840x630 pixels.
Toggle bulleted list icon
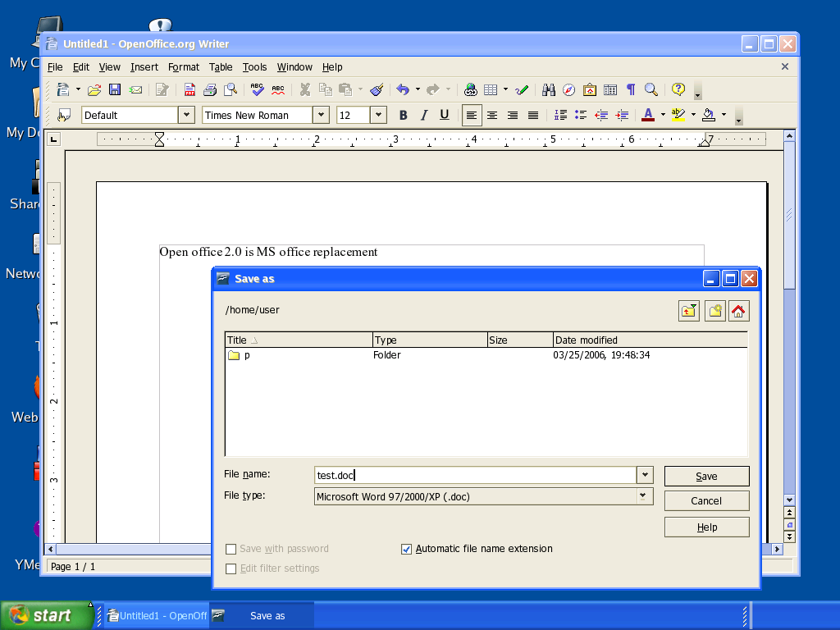click(x=581, y=115)
